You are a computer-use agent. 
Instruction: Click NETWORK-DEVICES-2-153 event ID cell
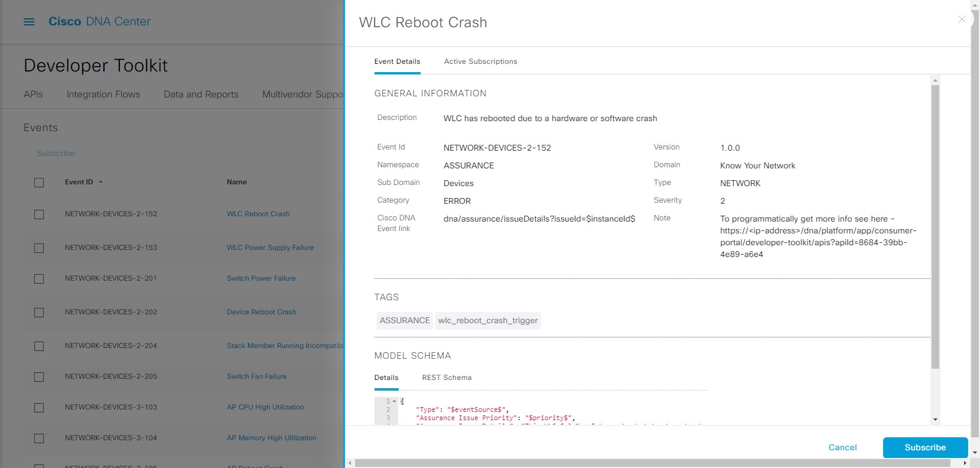[111, 248]
